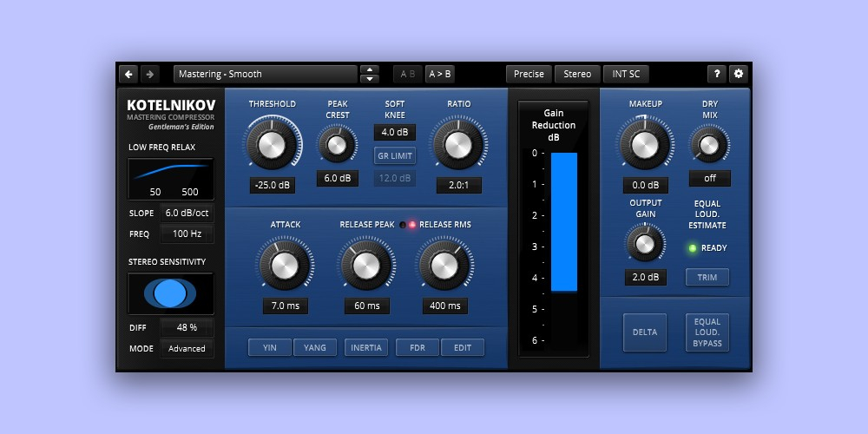Toggle the A B compare button
This screenshot has width=868, height=434.
(408, 74)
